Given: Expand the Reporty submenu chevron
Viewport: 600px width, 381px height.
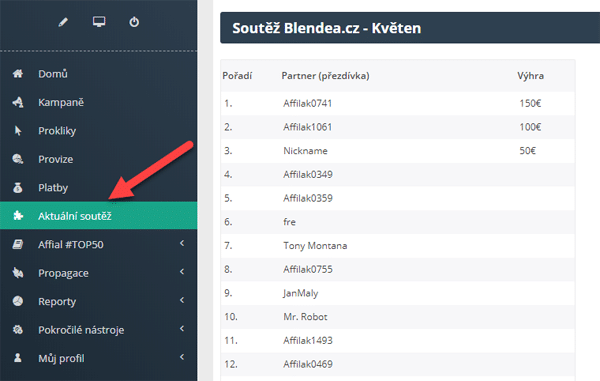Looking at the screenshot, I should tap(182, 300).
